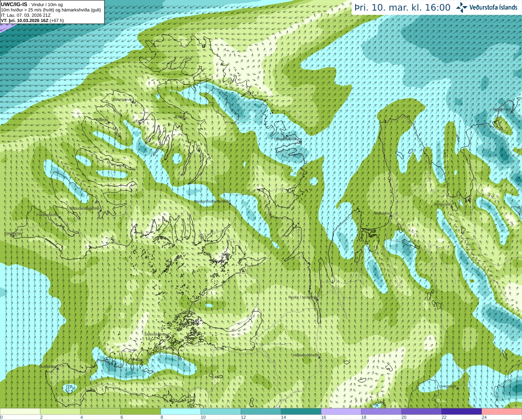Click the Steingrímsfjarðarheiði station label
The height and width of the screenshot is (420, 522).
point(212,201)
